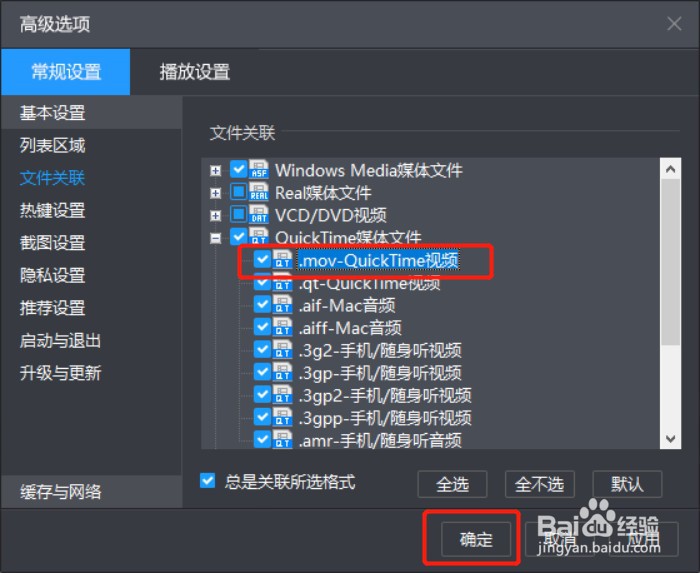Click the QT icon beside .aiff-Mac

283,327
